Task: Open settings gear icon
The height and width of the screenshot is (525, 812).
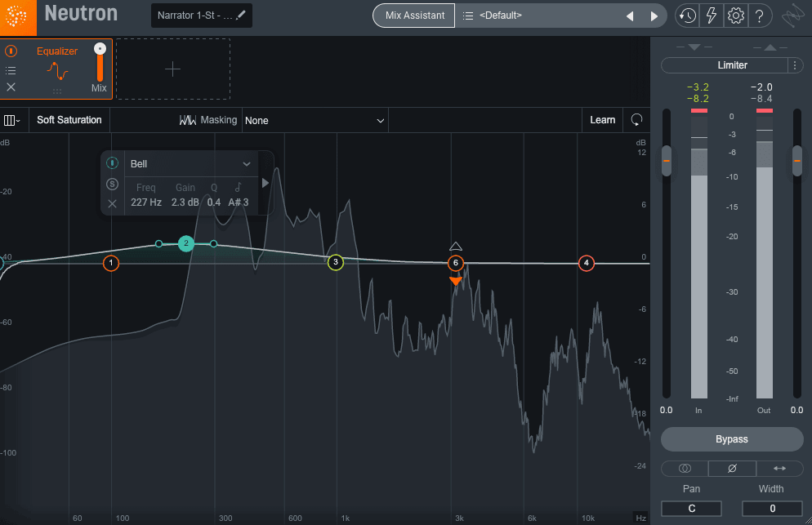Action: [x=735, y=16]
